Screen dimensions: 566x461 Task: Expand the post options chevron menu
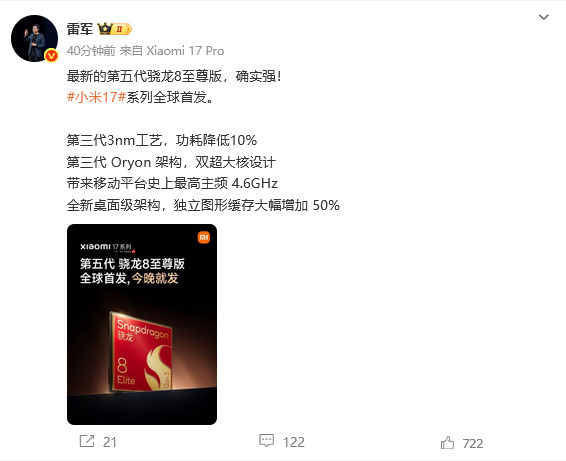[544, 17]
